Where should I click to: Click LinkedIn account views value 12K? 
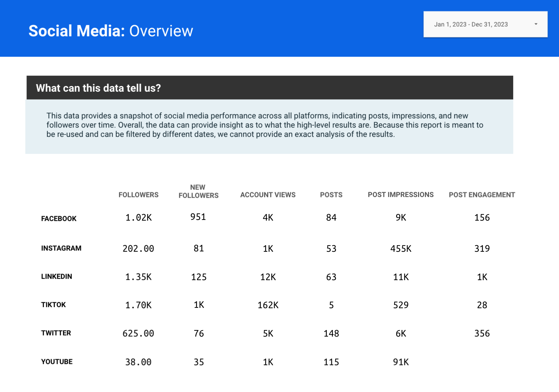click(268, 277)
